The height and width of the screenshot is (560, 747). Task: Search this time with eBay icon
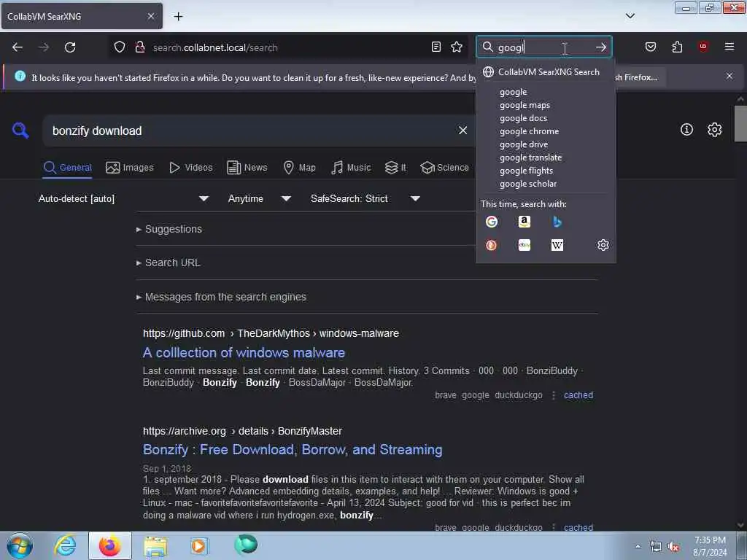524,245
